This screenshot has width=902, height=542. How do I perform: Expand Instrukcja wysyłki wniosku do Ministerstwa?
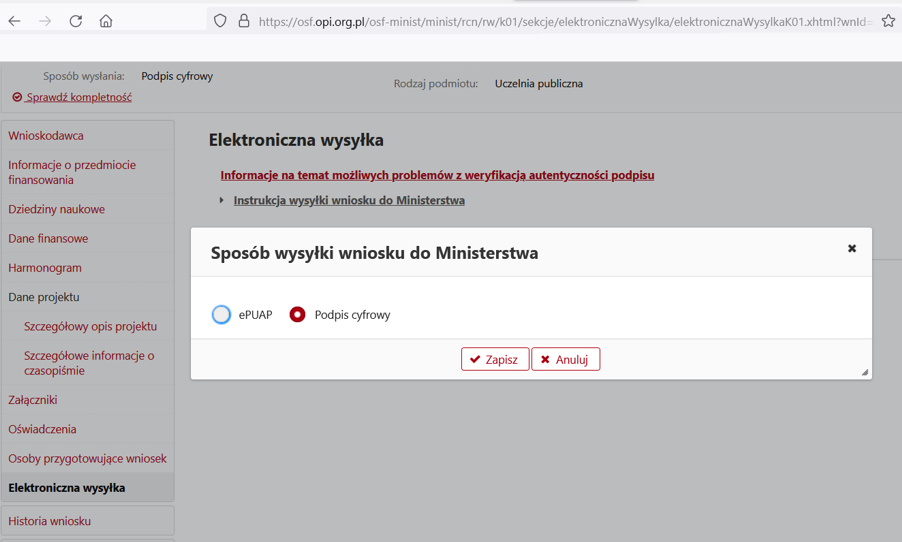pos(348,201)
